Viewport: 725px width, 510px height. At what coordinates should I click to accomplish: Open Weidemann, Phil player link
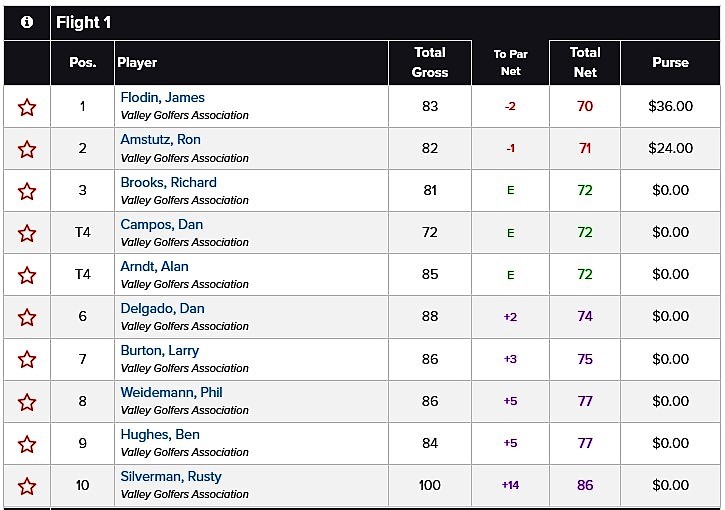coord(171,393)
